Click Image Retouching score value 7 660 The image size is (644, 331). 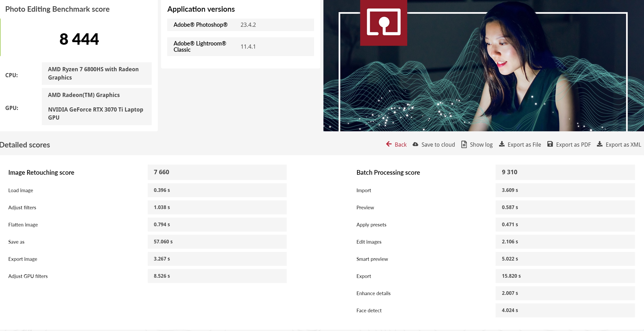pos(217,172)
